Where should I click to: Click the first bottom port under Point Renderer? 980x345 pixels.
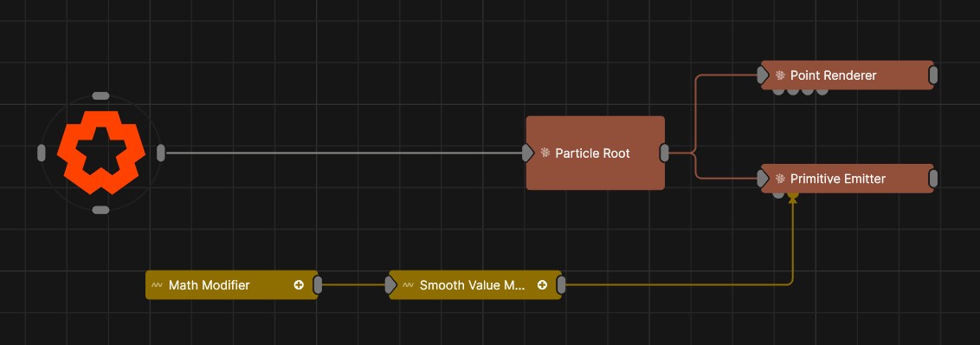tap(778, 91)
